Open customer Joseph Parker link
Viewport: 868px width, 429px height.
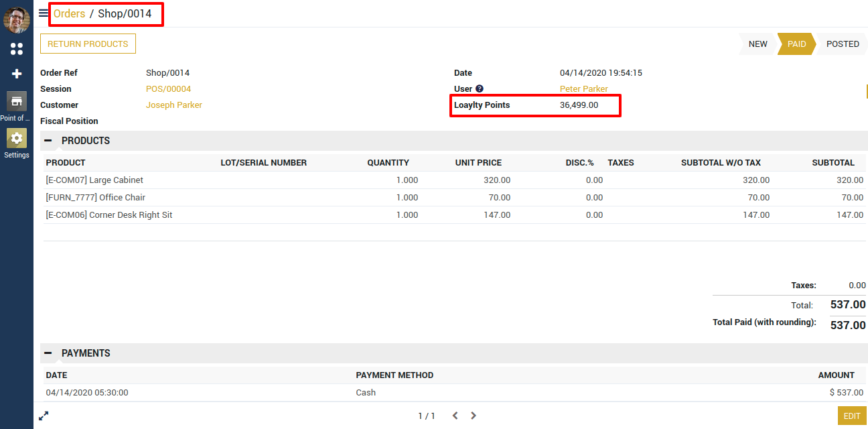(173, 105)
